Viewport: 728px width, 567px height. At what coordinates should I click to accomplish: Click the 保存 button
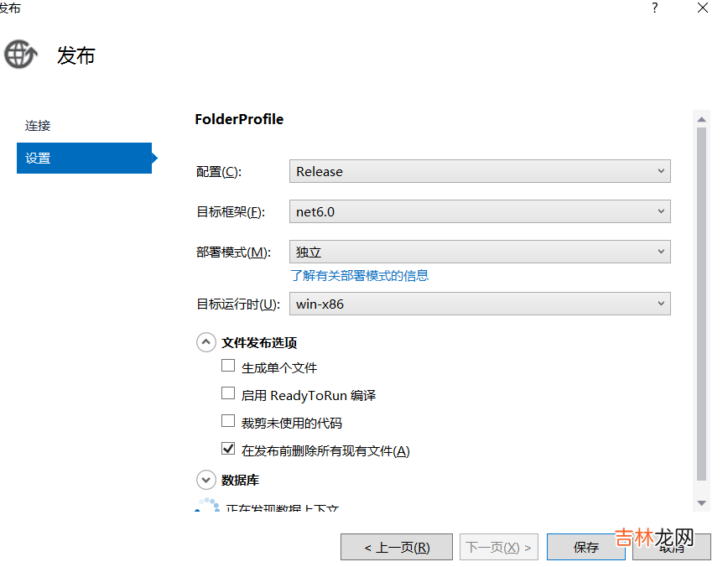click(x=586, y=547)
